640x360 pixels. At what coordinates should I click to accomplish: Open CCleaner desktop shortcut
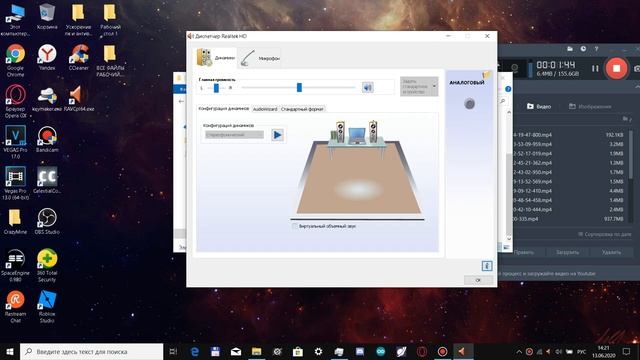[x=79, y=57]
